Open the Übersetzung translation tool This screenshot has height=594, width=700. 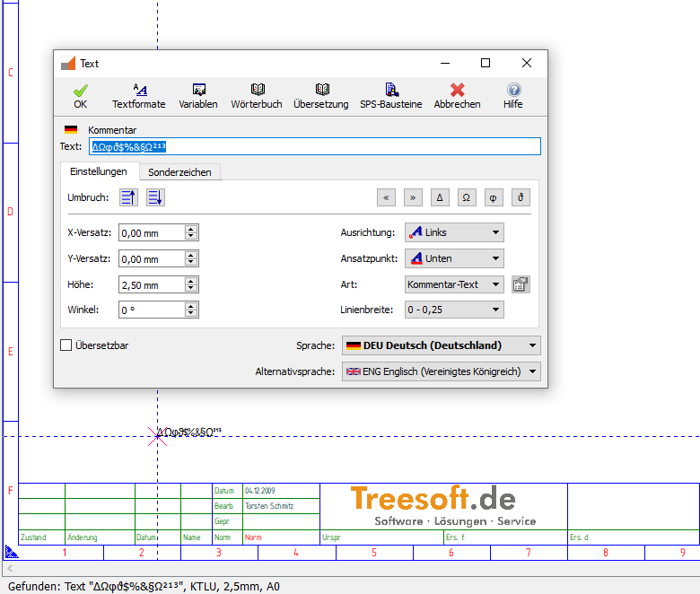[x=320, y=95]
